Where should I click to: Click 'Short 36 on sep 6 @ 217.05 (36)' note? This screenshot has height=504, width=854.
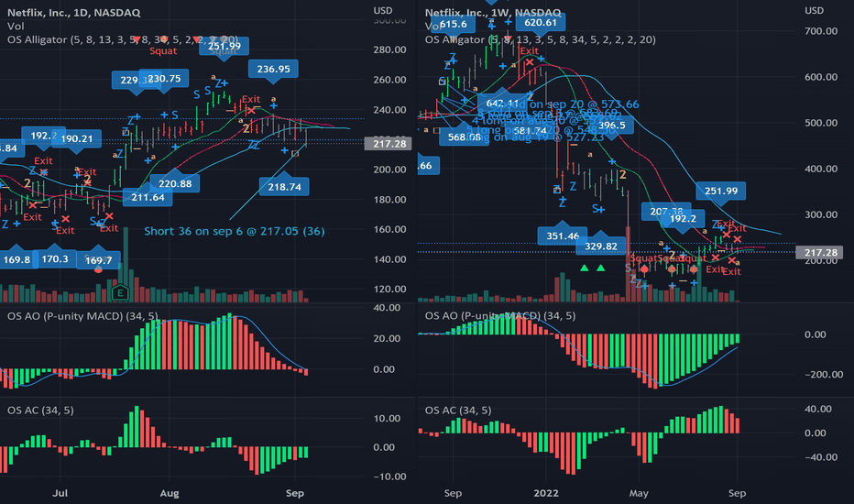pos(235,231)
